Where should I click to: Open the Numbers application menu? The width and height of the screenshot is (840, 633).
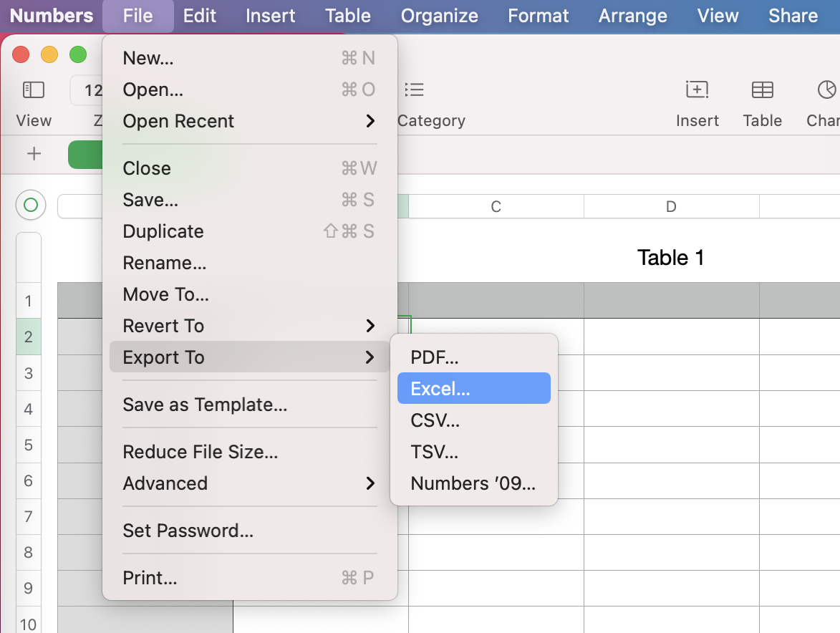[x=52, y=16]
